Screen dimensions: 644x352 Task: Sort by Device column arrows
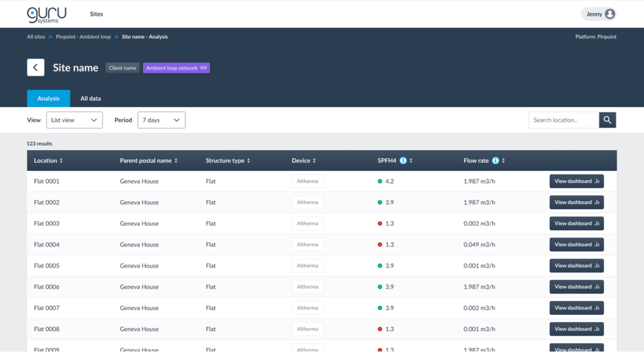tap(314, 161)
